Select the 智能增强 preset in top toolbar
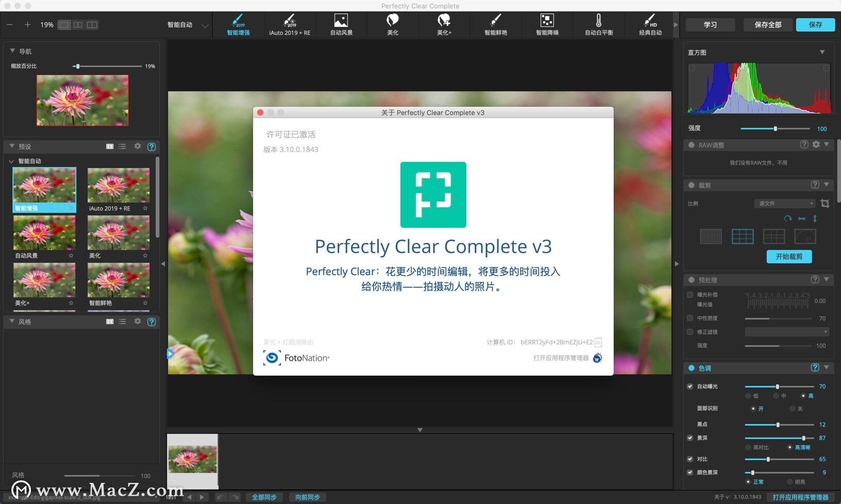 238,25
